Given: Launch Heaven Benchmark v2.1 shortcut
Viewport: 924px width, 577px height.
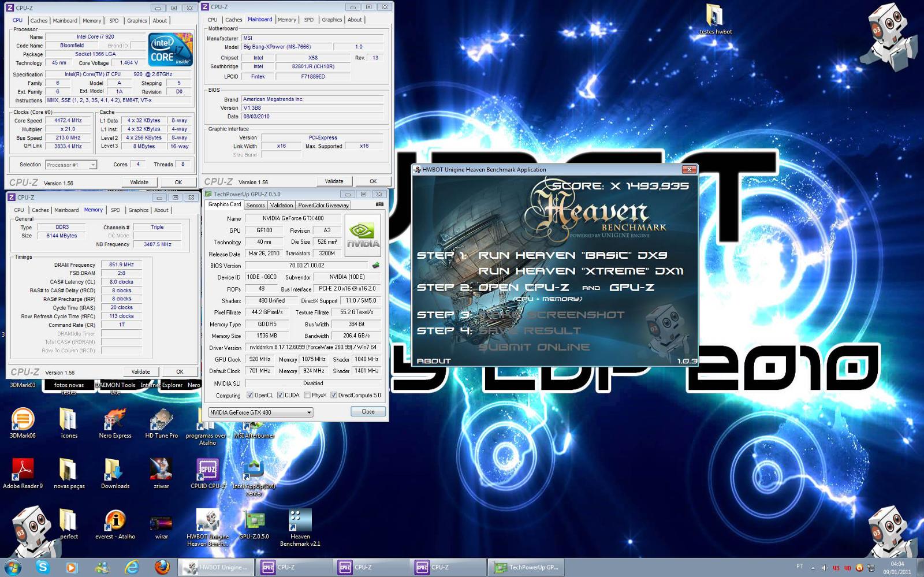Looking at the screenshot, I should click(x=300, y=527).
